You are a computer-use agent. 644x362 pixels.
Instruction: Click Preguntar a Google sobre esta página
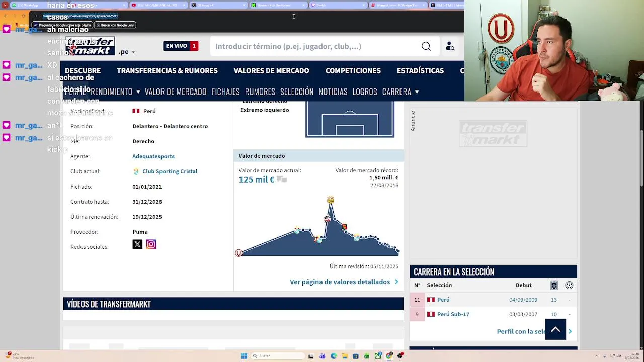pyautogui.click(x=63, y=25)
